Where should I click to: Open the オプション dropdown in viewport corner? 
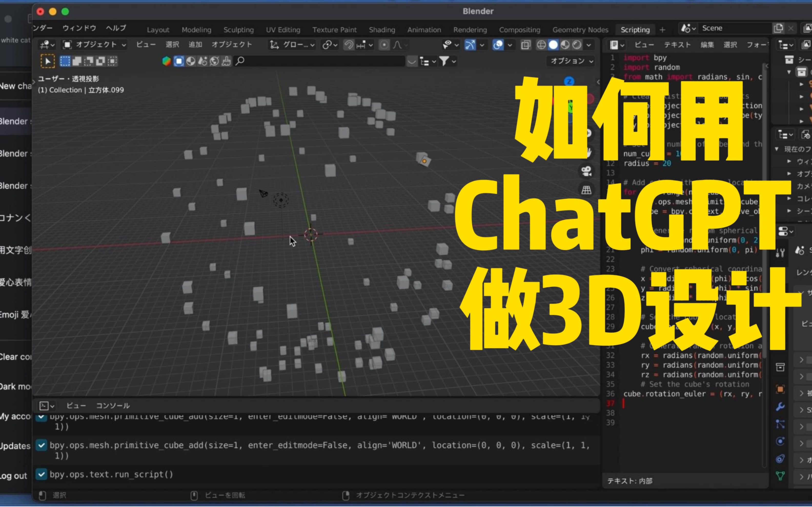coord(570,61)
